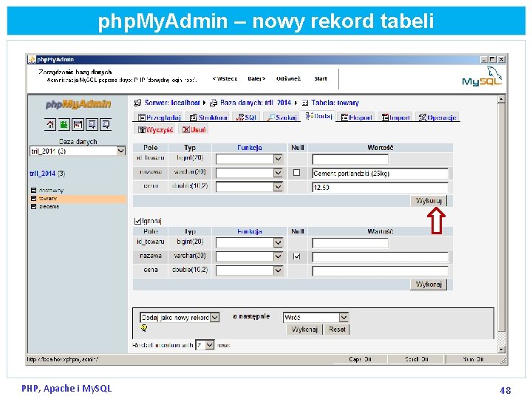This screenshot has width=532, height=399.
Task: Click the MySQL dolphin logo
Action: [x=482, y=76]
